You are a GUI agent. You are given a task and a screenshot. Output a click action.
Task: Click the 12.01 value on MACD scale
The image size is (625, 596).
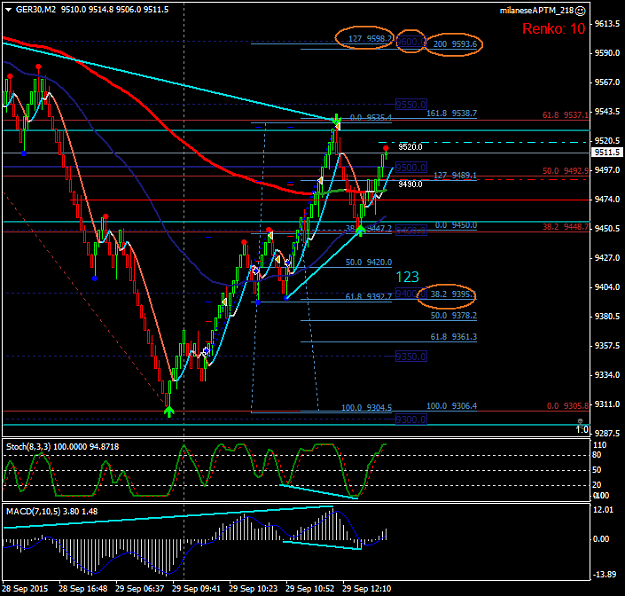[x=603, y=510]
